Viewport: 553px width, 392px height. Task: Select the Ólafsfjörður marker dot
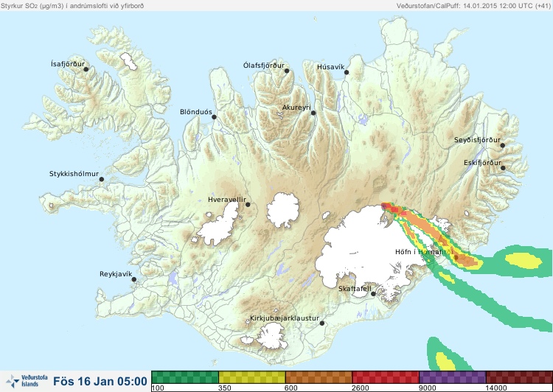pyautogui.click(x=287, y=71)
